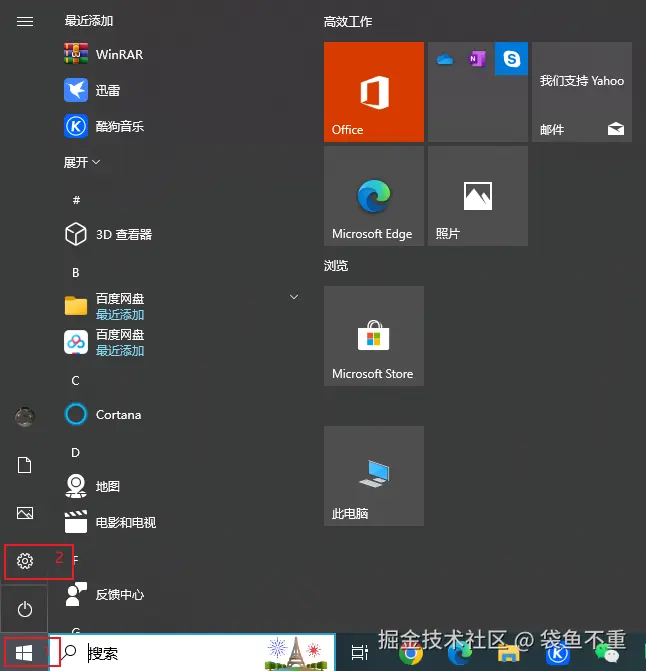The height and width of the screenshot is (671, 646).
Task: Click the Windows Start button
Action: coord(24,653)
